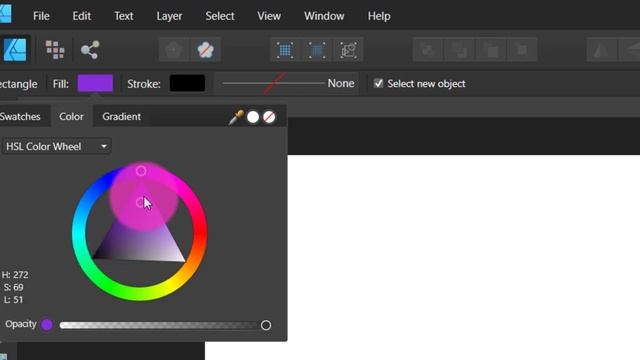
Task: Click the dotted grid snapping icon
Action: tap(285, 50)
